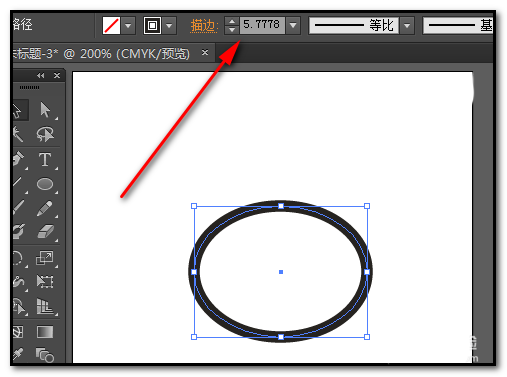Click the 基本 brush definition box
Image resolution: width=507 pixels, height=377 pixels.
(458, 25)
